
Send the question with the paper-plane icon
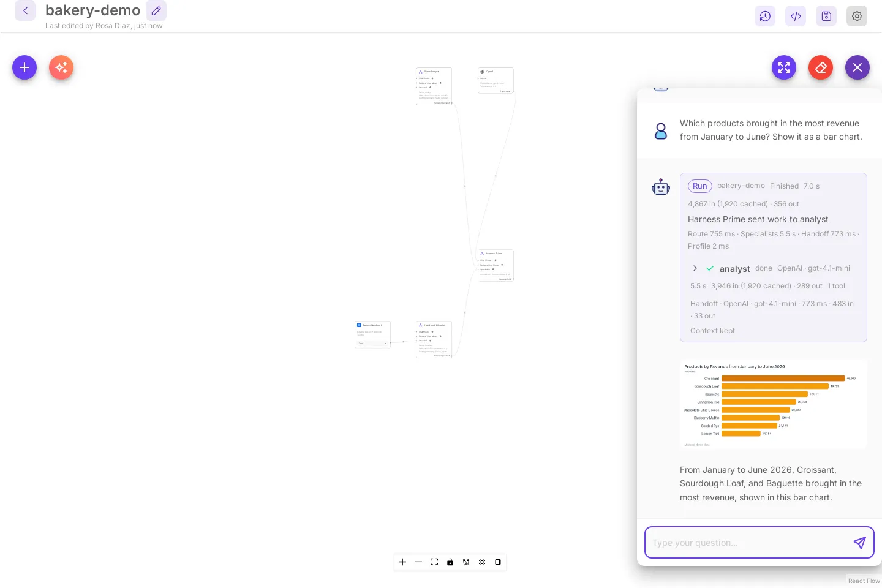[x=860, y=543]
